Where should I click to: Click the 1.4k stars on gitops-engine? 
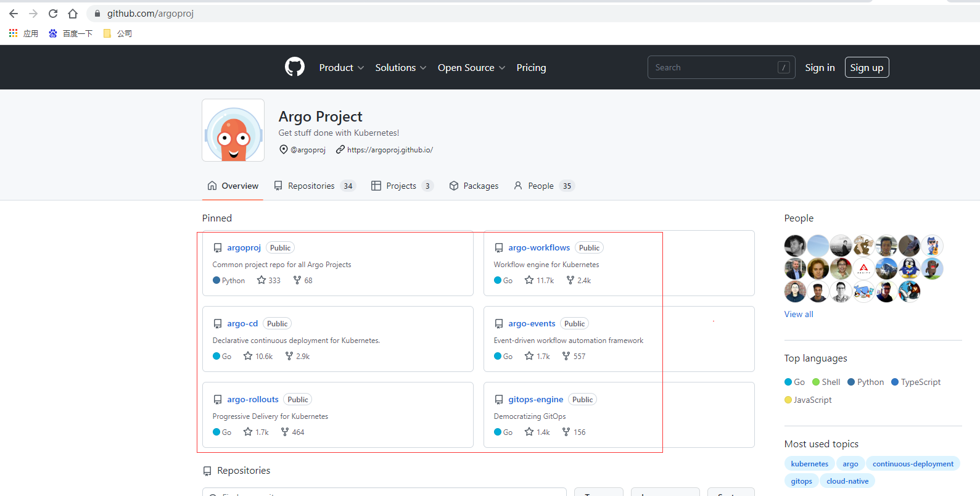[x=537, y=432]
